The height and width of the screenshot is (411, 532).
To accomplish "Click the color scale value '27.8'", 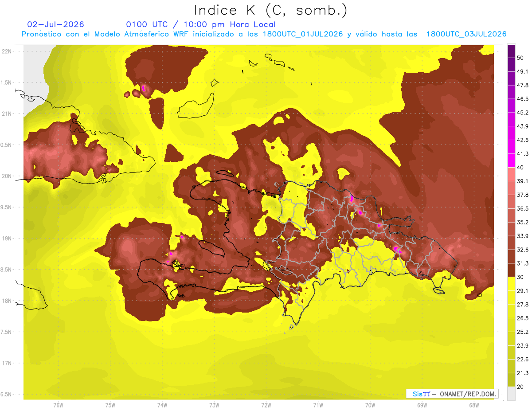I will coord(523,305).
